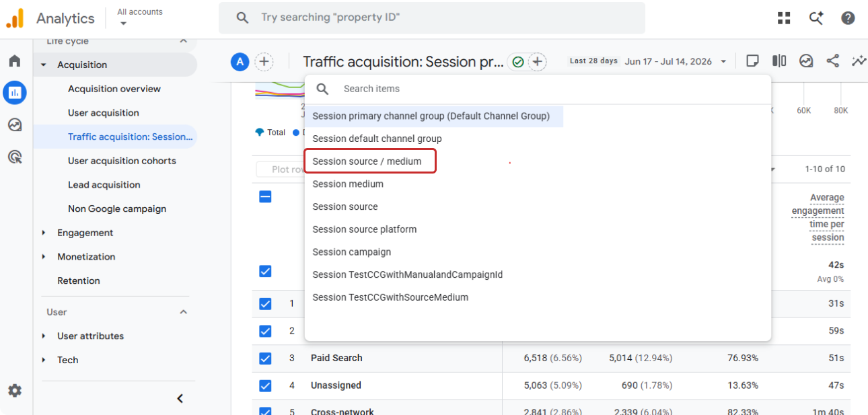
Task: Open the Reports icon in left rail
Action: [15, 93]
